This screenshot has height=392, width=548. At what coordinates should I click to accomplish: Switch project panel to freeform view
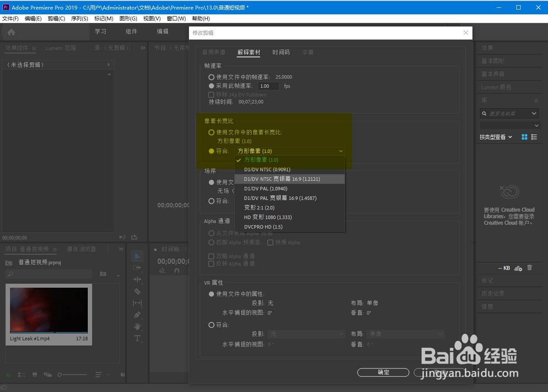48,375
